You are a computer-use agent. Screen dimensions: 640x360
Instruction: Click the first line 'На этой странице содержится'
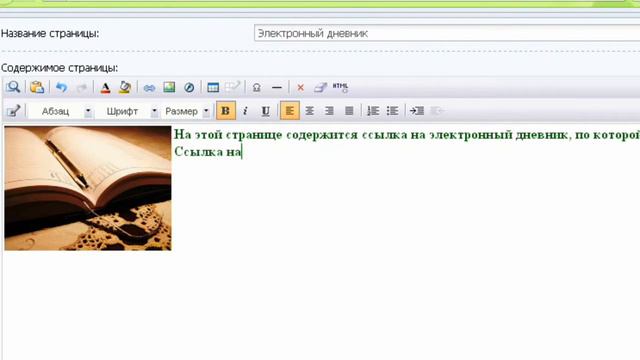[266, 135]
